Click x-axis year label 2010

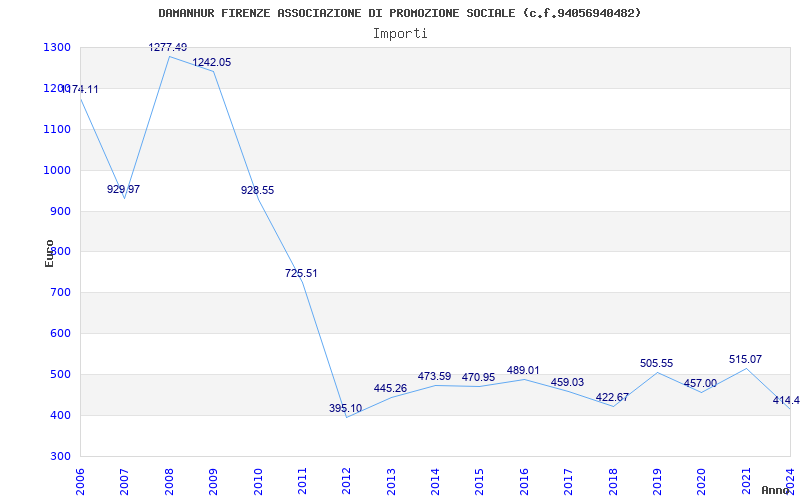258,481
